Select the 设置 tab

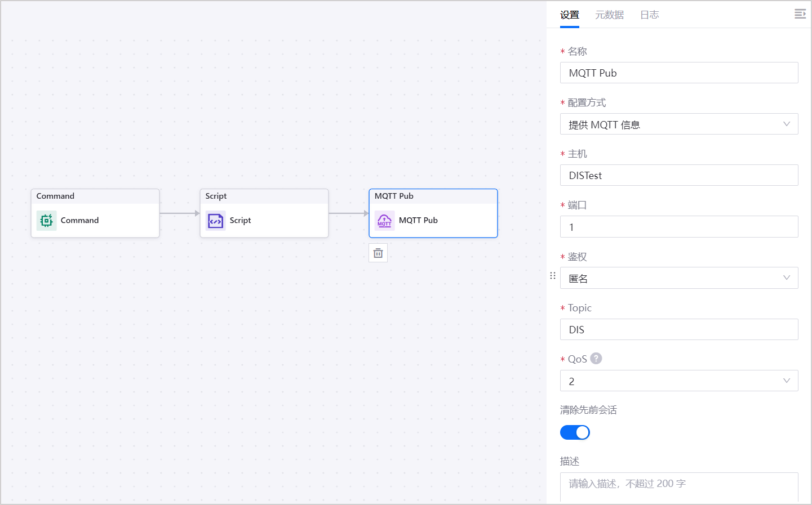569,15
